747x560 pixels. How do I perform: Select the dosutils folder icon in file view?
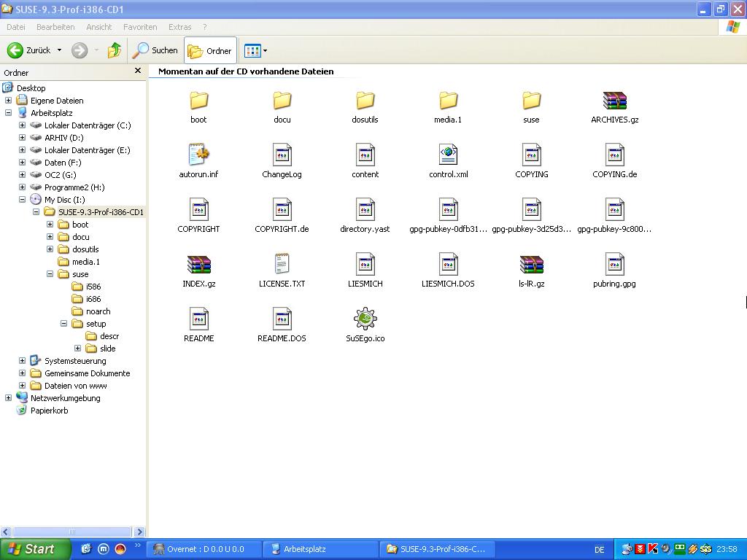click(365, 101)
